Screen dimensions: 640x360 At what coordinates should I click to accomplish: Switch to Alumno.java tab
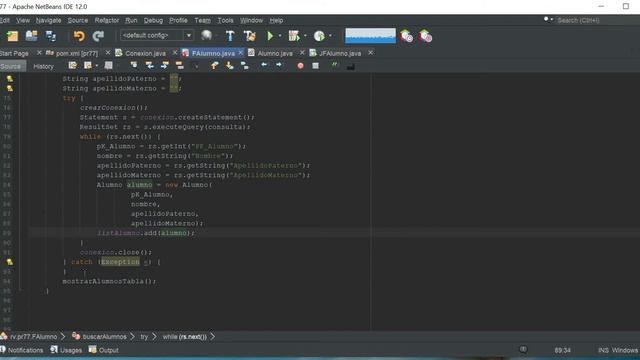click(x=275, y=53)
